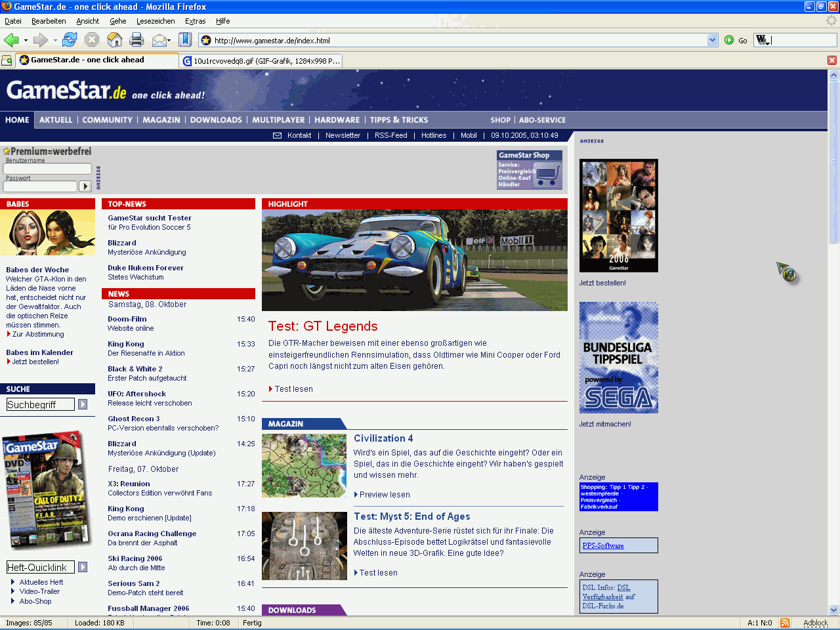
Task: Open the COMMUNITY navigation item
Action: point(108,120)
